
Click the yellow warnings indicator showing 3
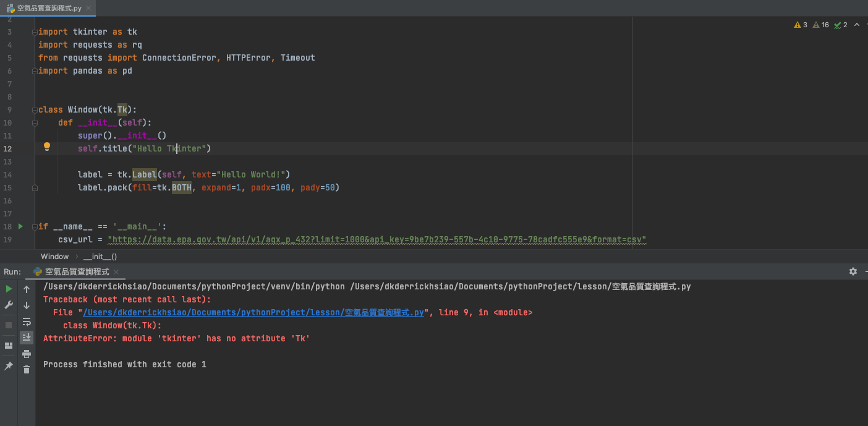[x=801, y=25]
